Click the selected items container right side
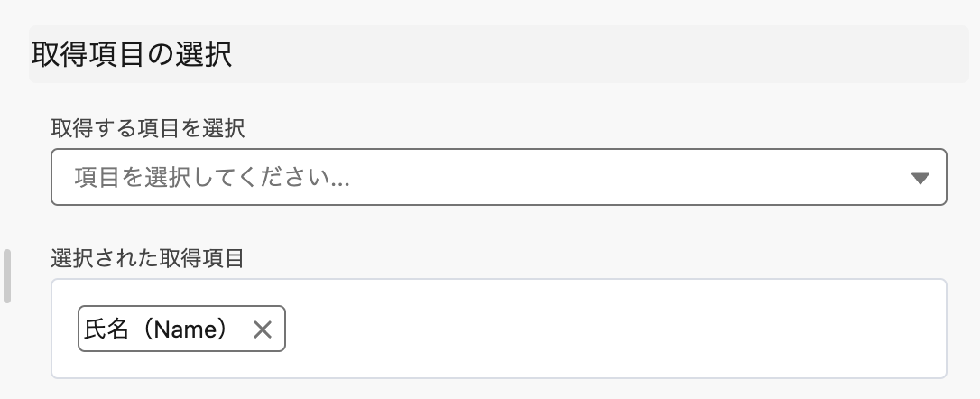The height and width of the screenshot is (399, 980). [857, 330]
